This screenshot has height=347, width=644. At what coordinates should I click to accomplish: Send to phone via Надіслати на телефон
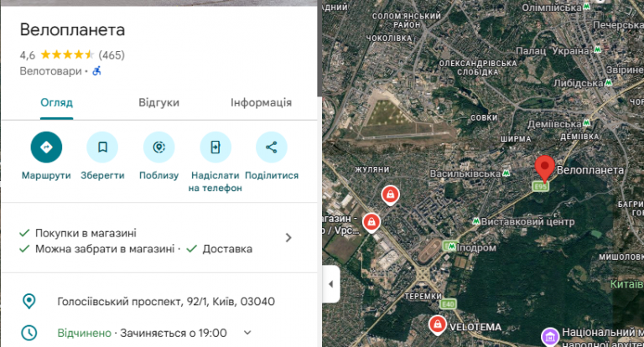click(x=216, y=147)
